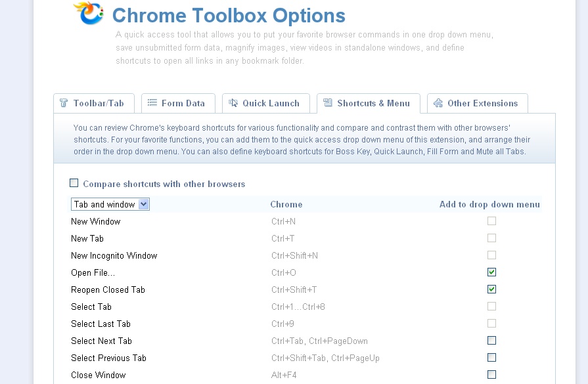The width and height of the screenshot is (588, 384).
Task: Open the Other Extensions tab
Action: coord(476,103)
